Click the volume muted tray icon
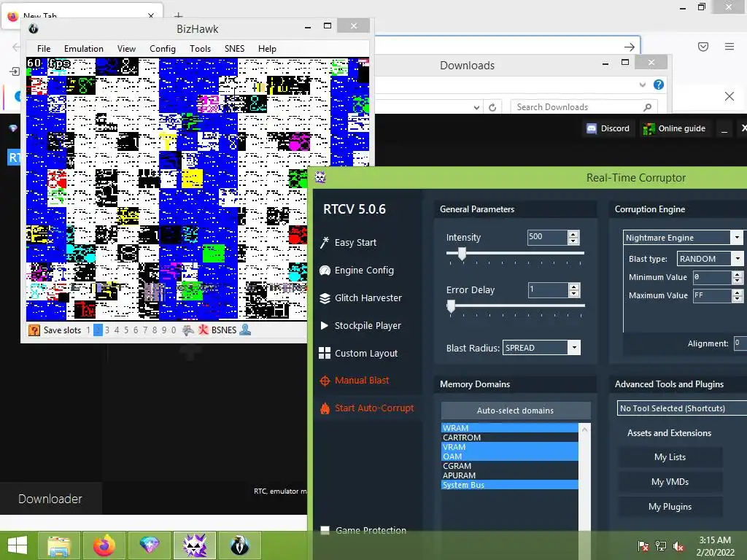This screenshot has width=747, height=560. click(678, 546)
